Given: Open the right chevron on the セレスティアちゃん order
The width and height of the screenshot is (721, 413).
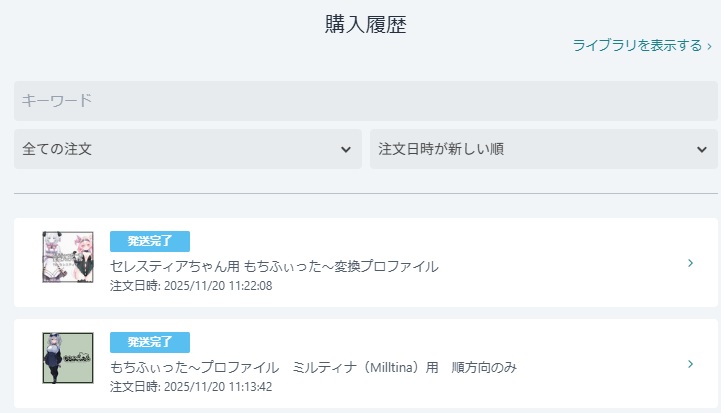Looking at the screenshot, I should (690, 263).
